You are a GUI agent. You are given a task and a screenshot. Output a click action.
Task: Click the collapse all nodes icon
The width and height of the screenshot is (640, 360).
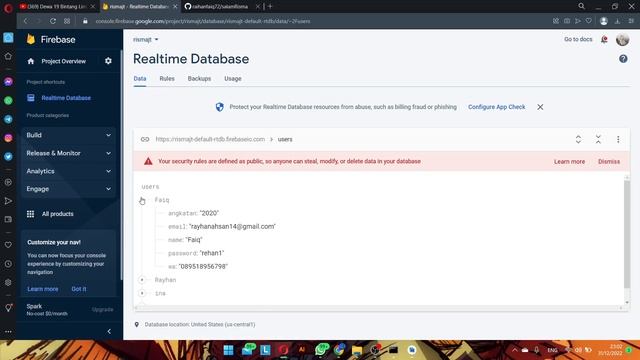point(598,139)
